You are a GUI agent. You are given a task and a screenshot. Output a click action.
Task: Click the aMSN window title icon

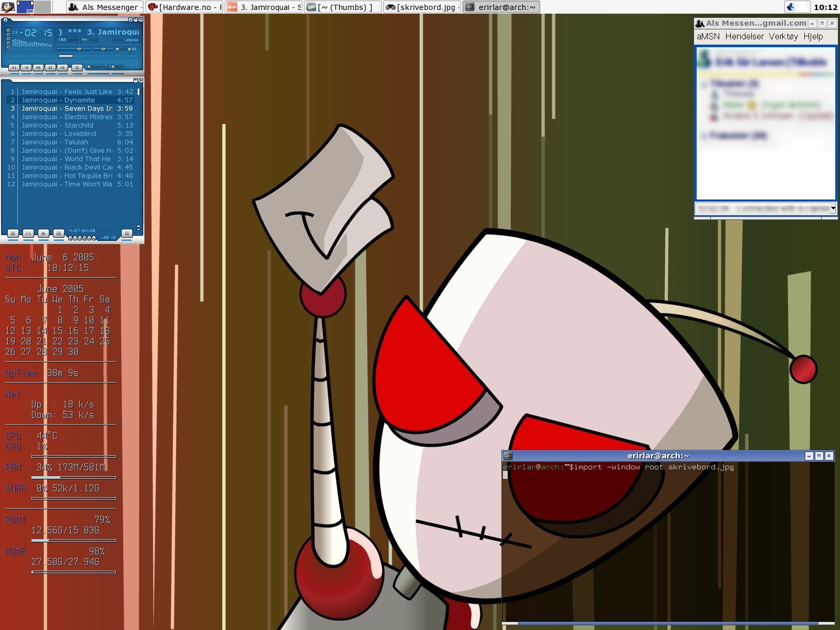(700, 23)
